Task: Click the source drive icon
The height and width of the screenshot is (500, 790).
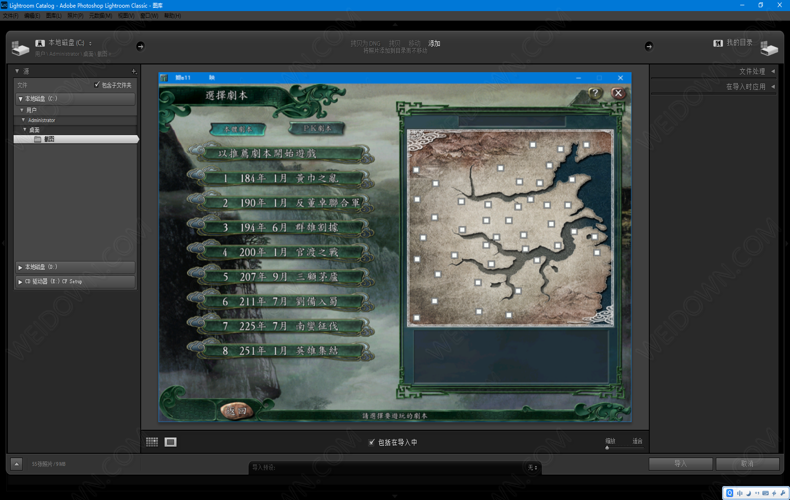Action: [21, 47]
